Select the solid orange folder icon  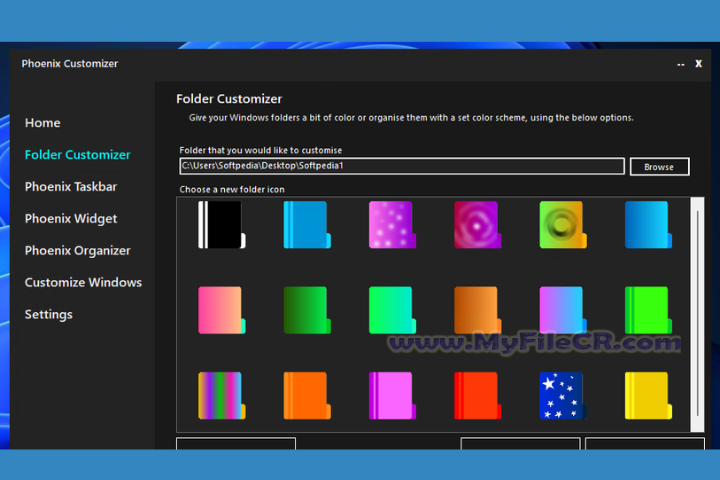coord(307,395)
